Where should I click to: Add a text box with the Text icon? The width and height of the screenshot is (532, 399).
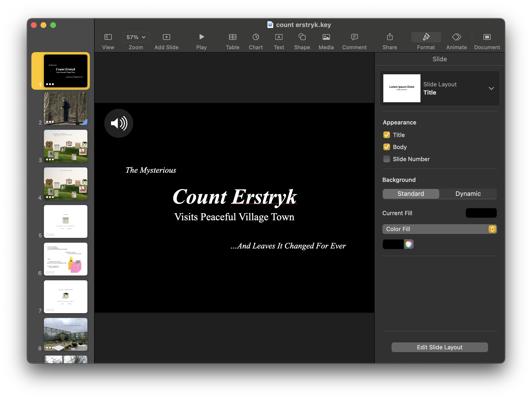click(279, 37)
